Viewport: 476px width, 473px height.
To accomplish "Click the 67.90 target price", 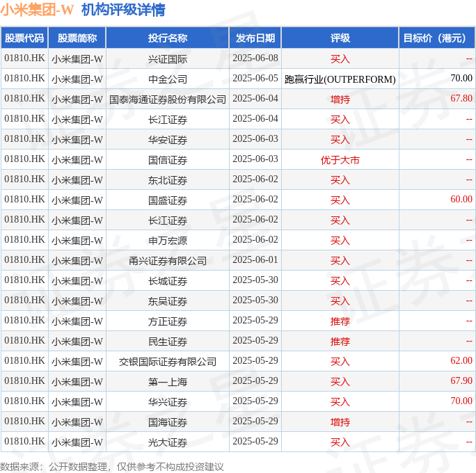I will tap(461, 380).
